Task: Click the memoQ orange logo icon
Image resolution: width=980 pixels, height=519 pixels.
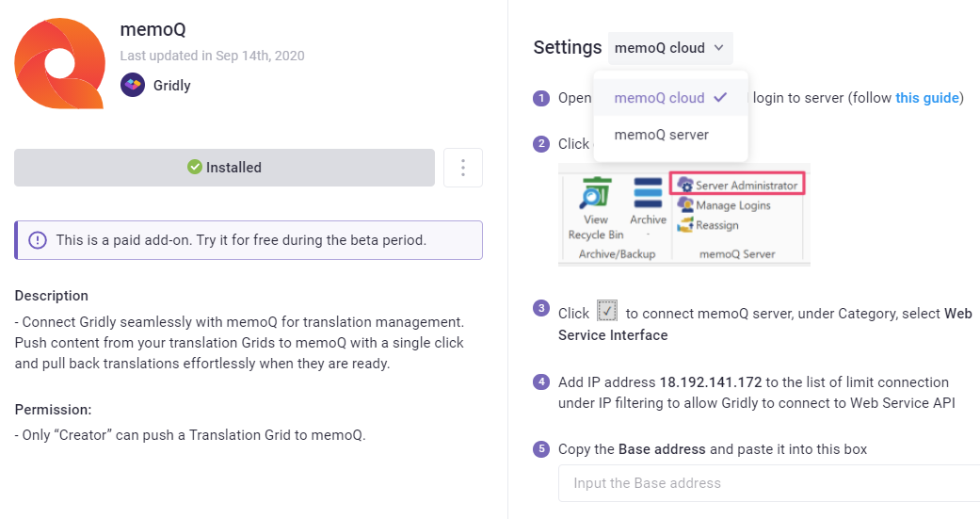Action: [60, 64]
